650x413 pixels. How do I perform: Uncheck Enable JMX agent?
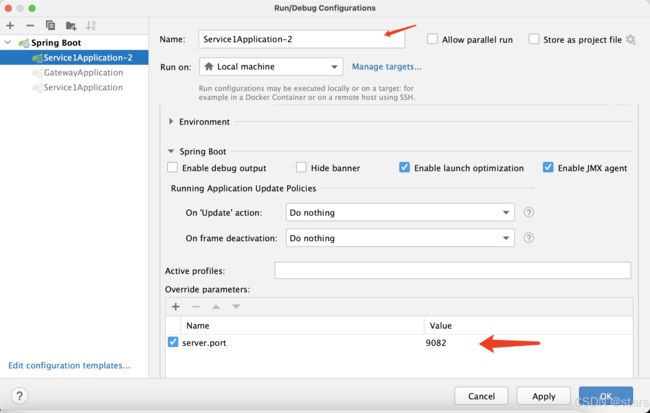[548, 168]
